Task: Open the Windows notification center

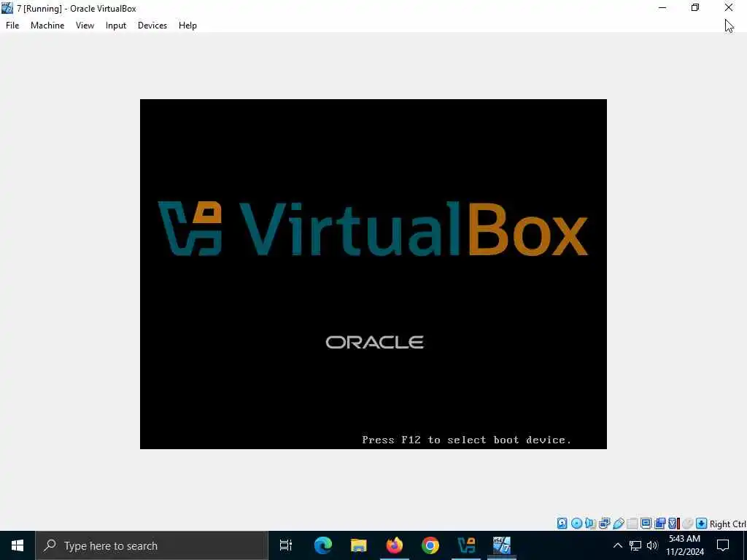Action: pos(723,545)
